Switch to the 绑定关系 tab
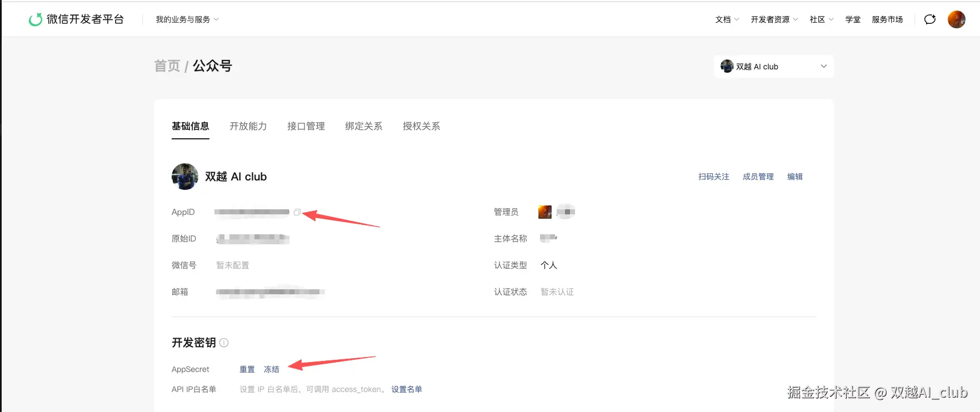Screen dimensions: 980x412 click(x=364, y=127)
